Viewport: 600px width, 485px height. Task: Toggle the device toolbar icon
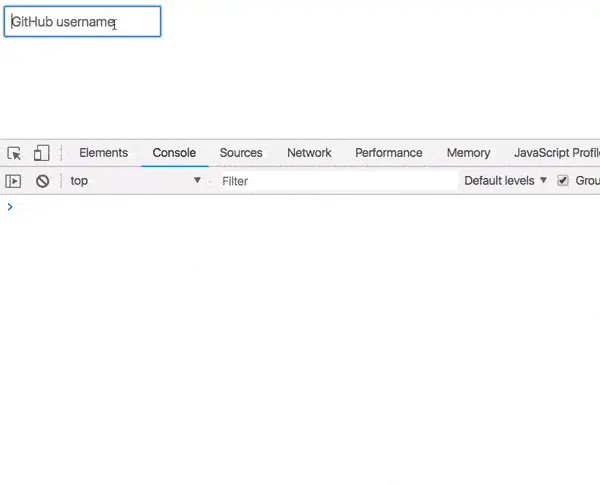tap(41, 153)
